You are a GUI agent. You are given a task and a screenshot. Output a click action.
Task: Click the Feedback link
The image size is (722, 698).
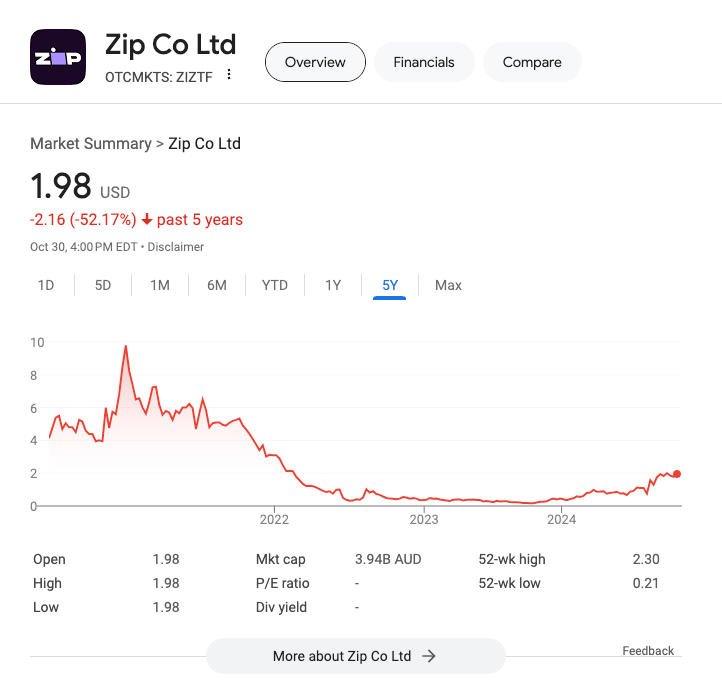click(648, 651)
